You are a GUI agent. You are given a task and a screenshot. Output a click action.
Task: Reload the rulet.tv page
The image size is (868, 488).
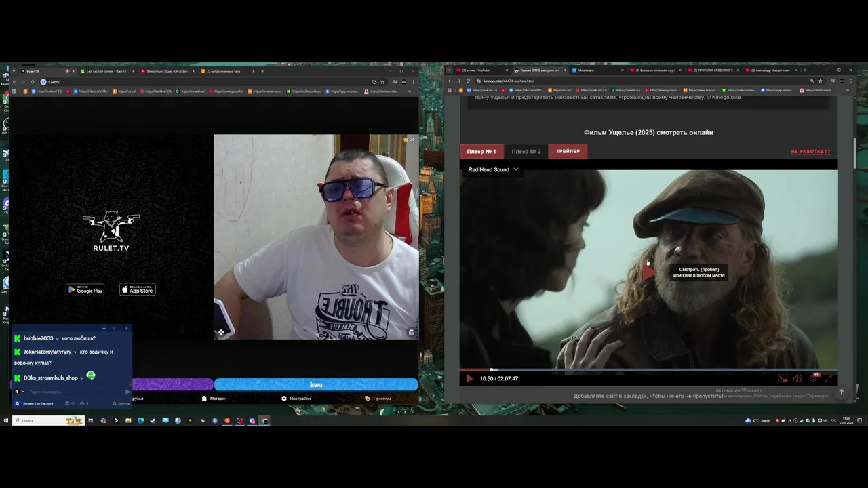tap(32, 82)
